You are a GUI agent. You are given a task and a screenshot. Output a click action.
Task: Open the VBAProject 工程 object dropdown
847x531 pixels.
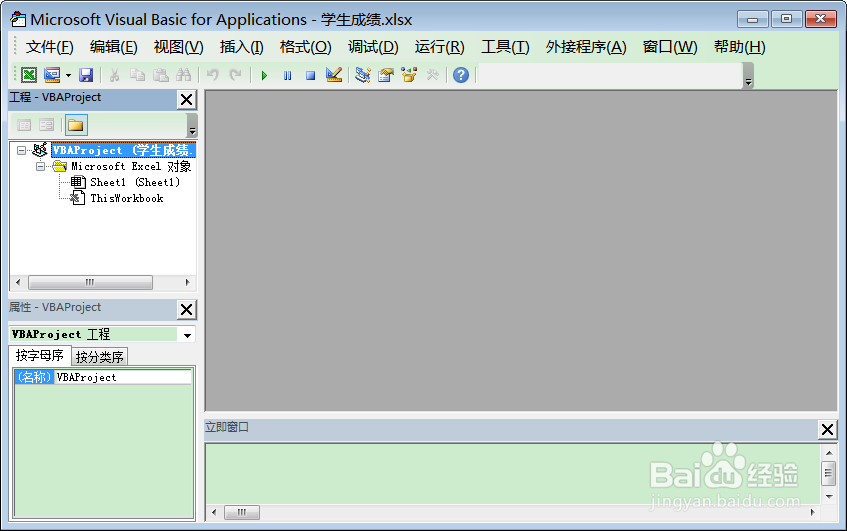[187, 335]
